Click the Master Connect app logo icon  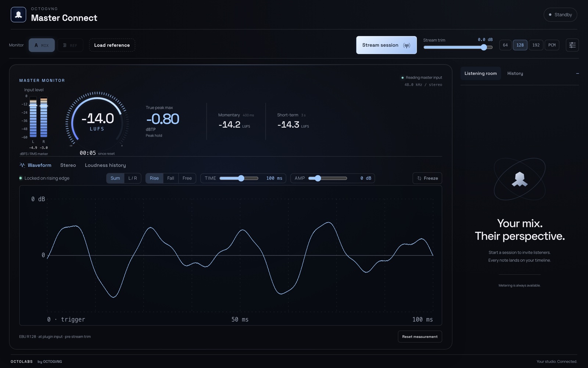coord(18,15)
